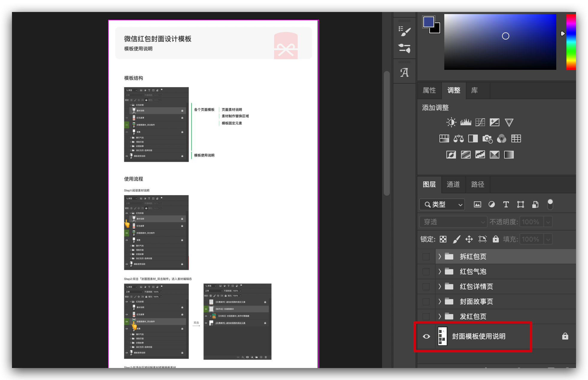Add a Levels adjustment

click(x=466, y=122)
